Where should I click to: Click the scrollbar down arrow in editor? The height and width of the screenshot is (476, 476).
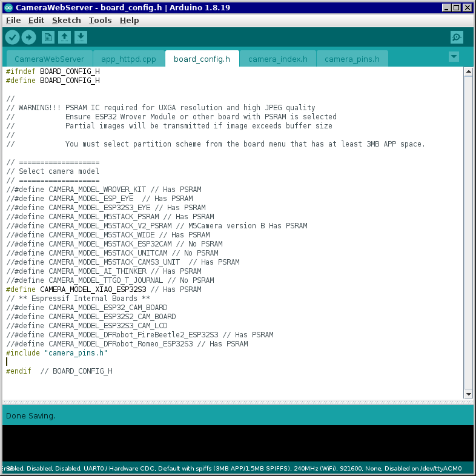pyautogui.click(x=468, y=394)
